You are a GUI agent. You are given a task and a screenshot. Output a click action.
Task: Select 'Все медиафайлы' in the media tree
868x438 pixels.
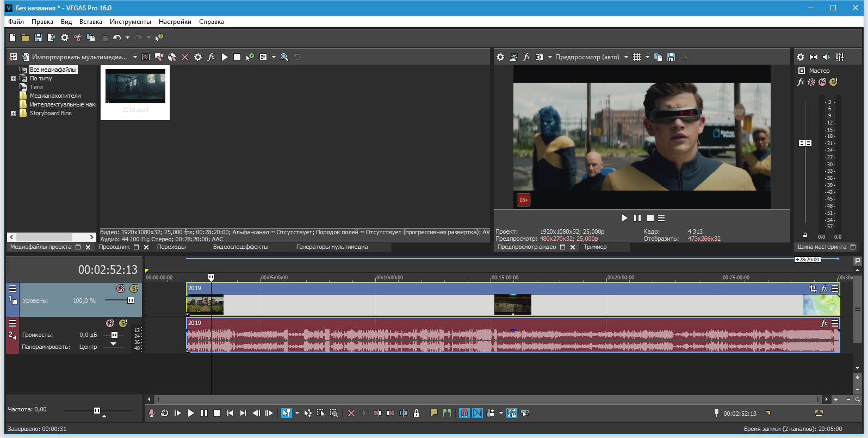click(53, 70)
